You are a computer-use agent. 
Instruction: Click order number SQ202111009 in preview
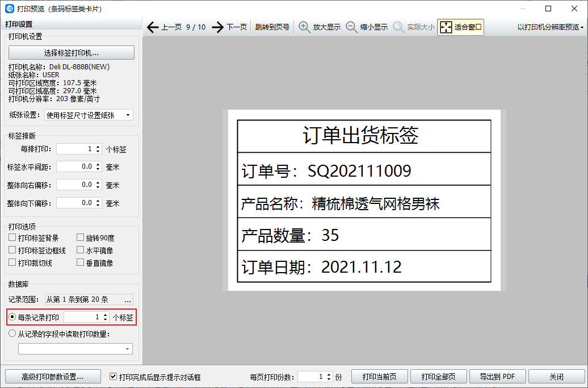[359, 171]
